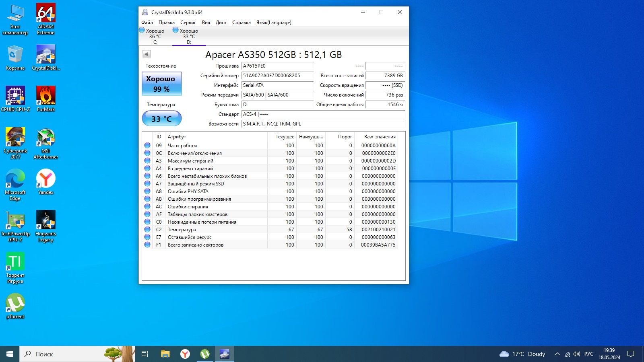Open Task View on the taskbar
644x362 pixels.
(x=145, y=354)
